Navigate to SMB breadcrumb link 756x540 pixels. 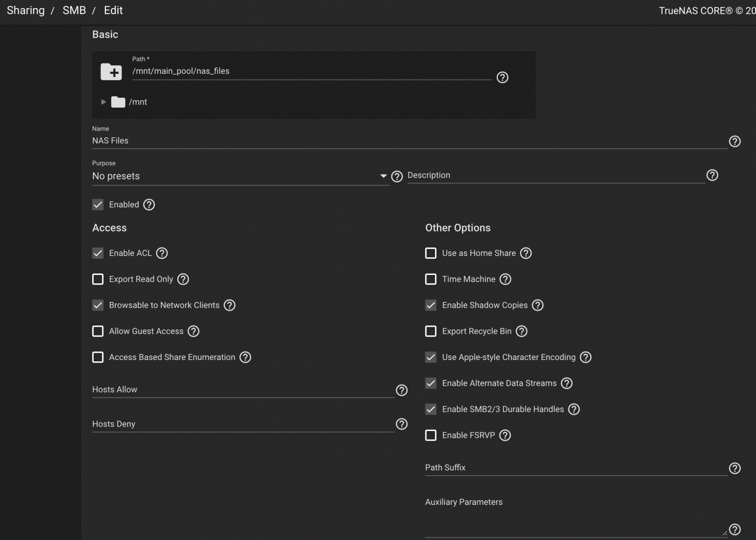coord(74,10)
